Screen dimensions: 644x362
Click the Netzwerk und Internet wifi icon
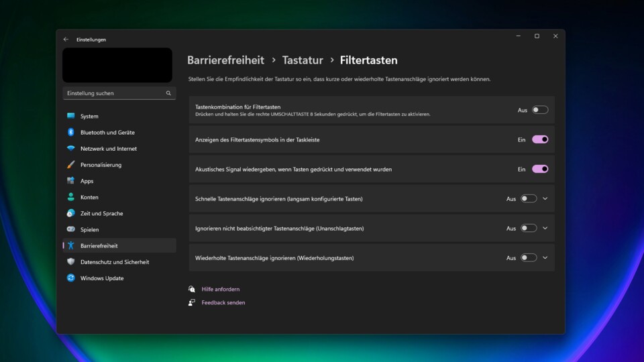click(x=70, y=148)
